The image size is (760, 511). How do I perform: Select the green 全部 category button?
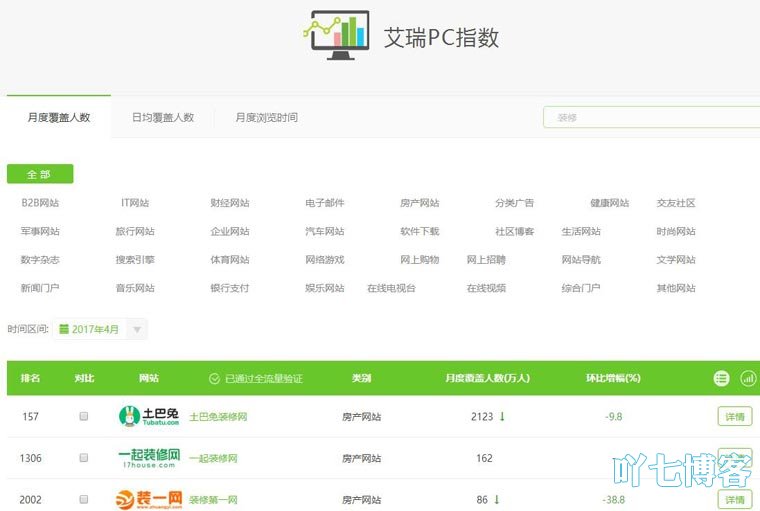(39, 174)
